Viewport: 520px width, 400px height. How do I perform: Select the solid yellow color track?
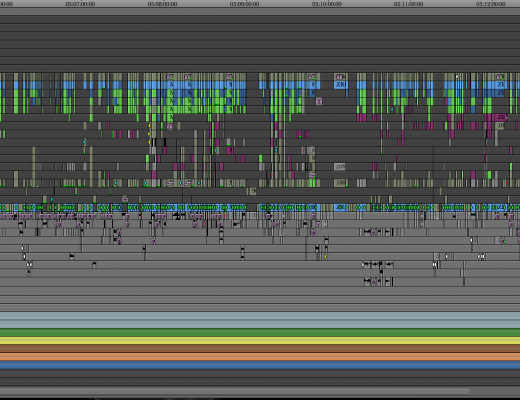260,341
